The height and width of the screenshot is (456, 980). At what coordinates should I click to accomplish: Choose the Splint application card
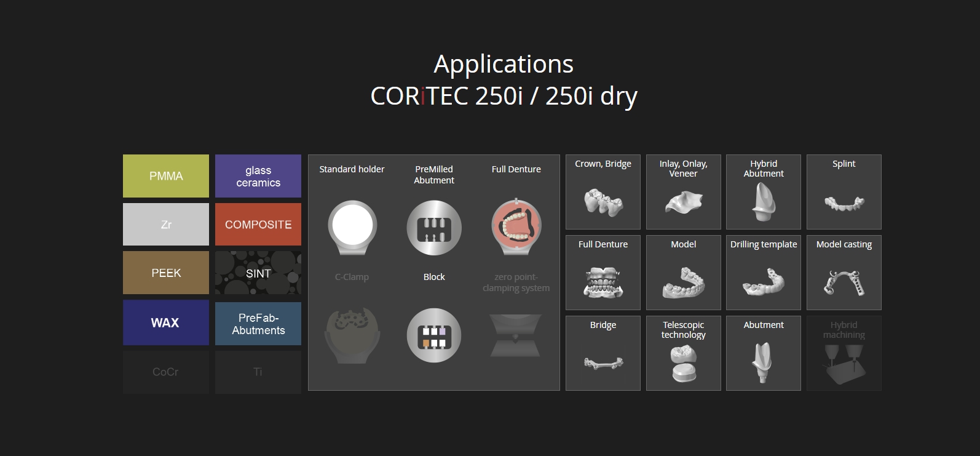(844, 192)
